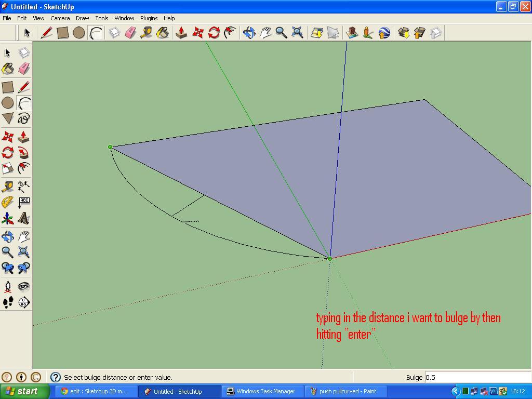Click the Add Location toolbar icon
Viewport: 532px width, 399px height.
click(x=317, y=33)
